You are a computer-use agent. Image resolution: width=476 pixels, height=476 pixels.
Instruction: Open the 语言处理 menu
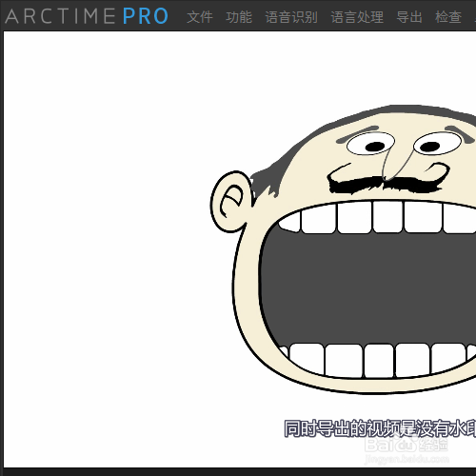coord(357,17)
